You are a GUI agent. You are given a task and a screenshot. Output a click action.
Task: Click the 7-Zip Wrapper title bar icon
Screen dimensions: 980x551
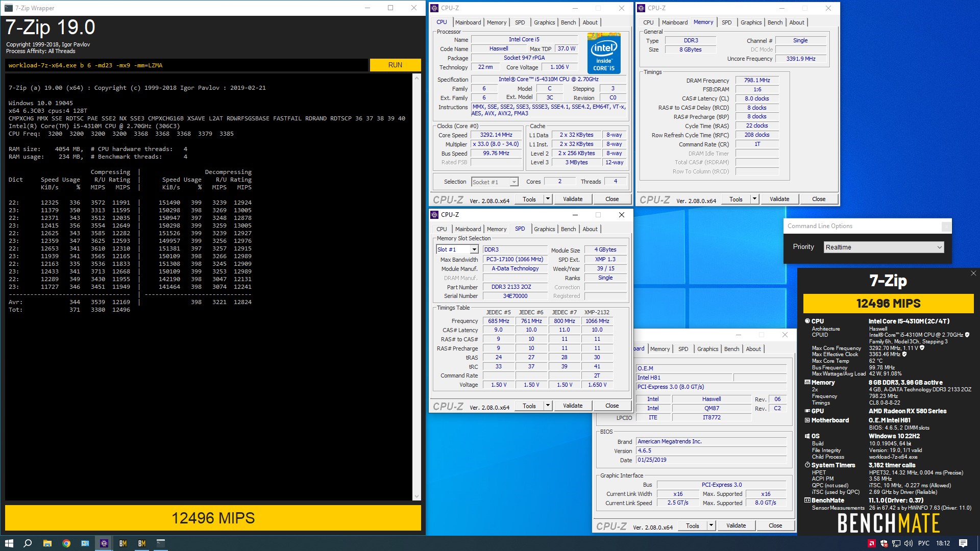[8, 8]
